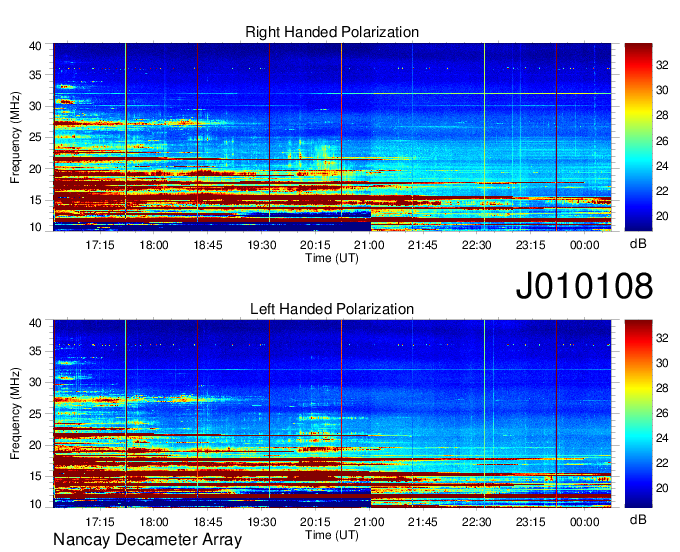
Task: Click the 00:00 tick label on bottom plot
Action: (585, 522)
